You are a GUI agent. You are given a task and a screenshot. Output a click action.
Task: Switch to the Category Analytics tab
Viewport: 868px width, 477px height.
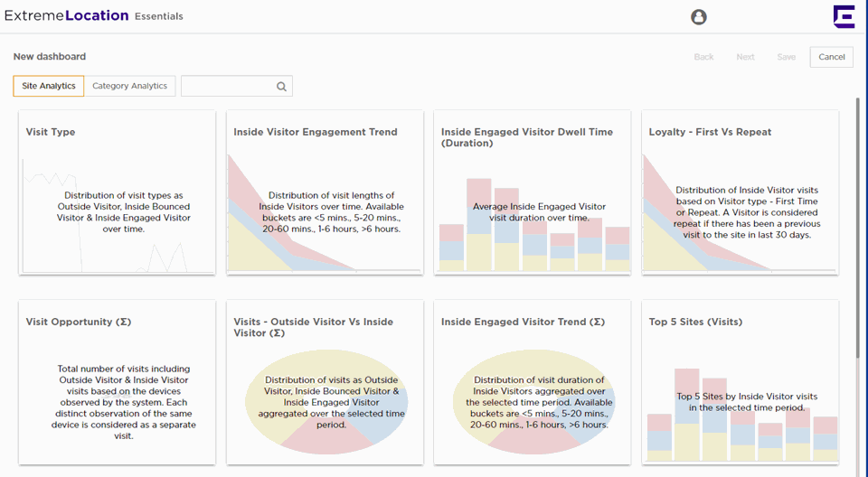[129, 86]
